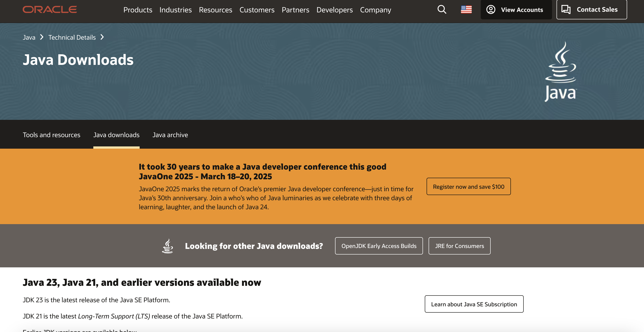Click the US flag country selector

[x=466, y=9]
